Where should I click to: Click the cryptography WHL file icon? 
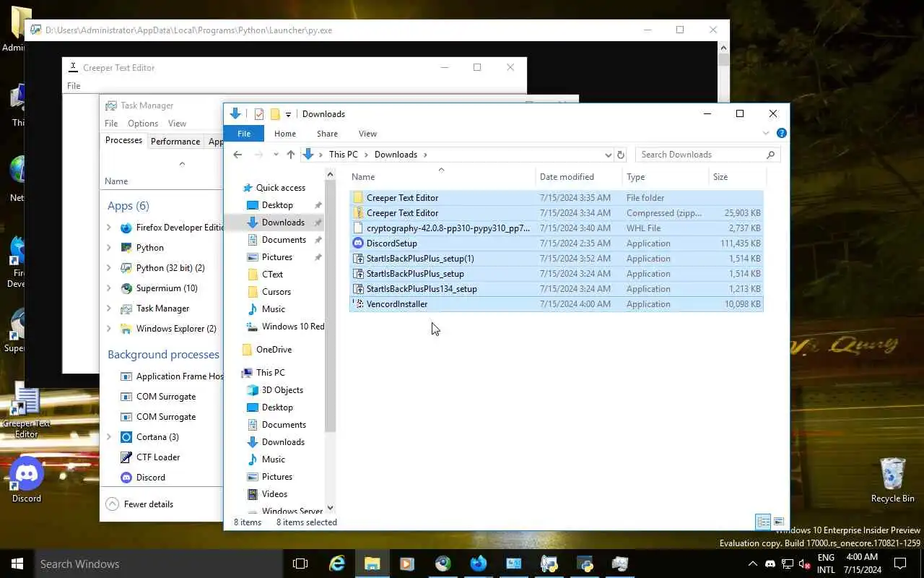(358, 228)
